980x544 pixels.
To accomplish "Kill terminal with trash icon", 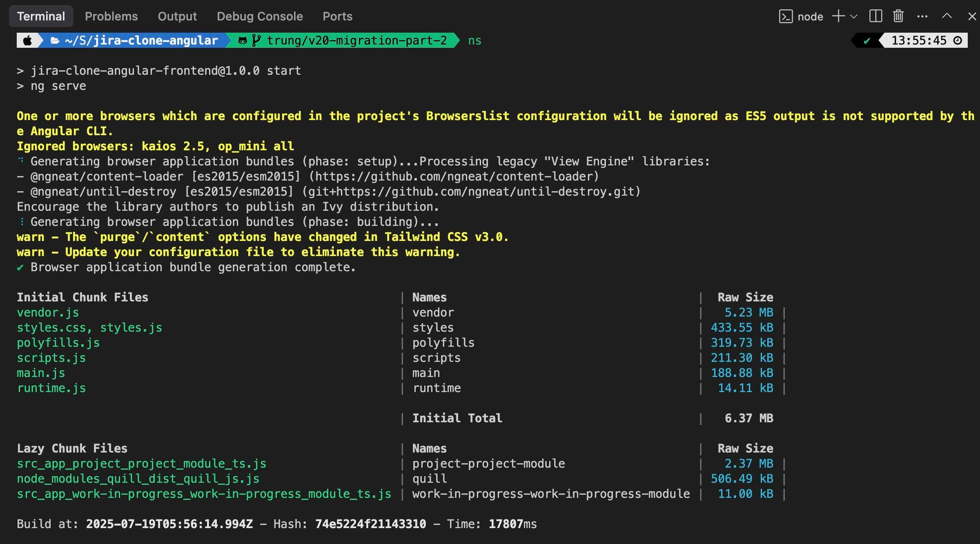I will [x=898, y=16].
